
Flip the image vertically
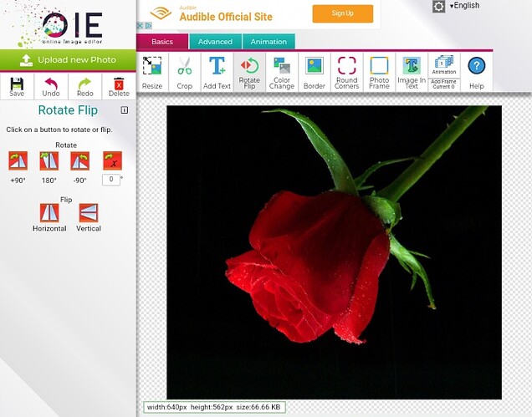point(89,212)
